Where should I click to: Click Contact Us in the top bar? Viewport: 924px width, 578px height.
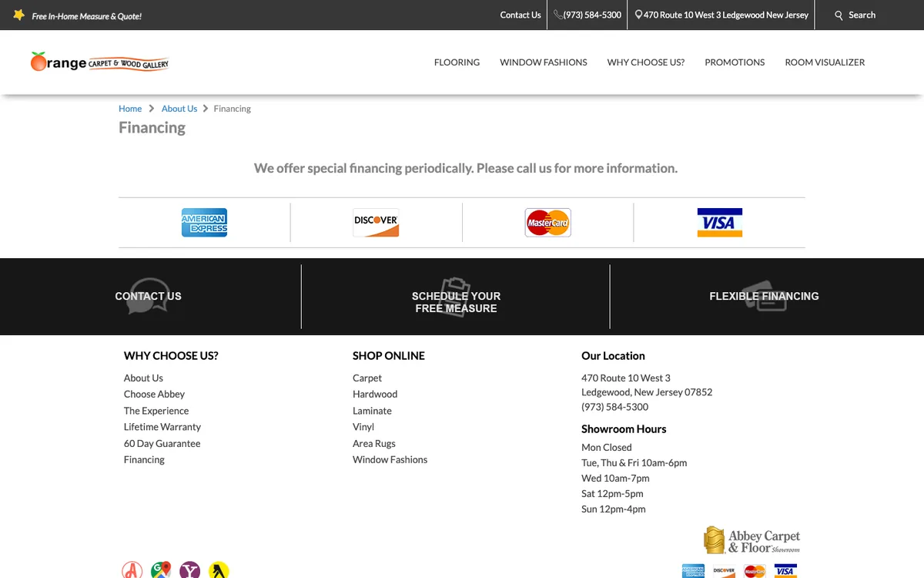tap(521, 15)
